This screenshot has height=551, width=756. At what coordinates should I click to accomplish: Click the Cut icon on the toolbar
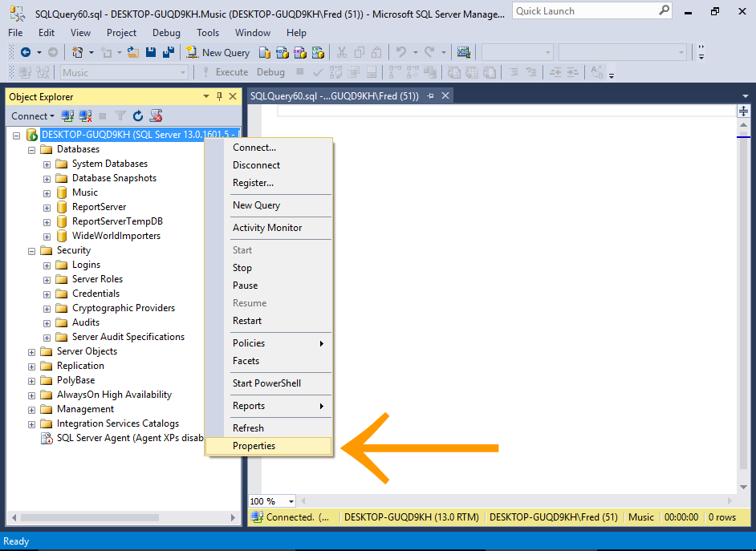click(x=342, y=52)
